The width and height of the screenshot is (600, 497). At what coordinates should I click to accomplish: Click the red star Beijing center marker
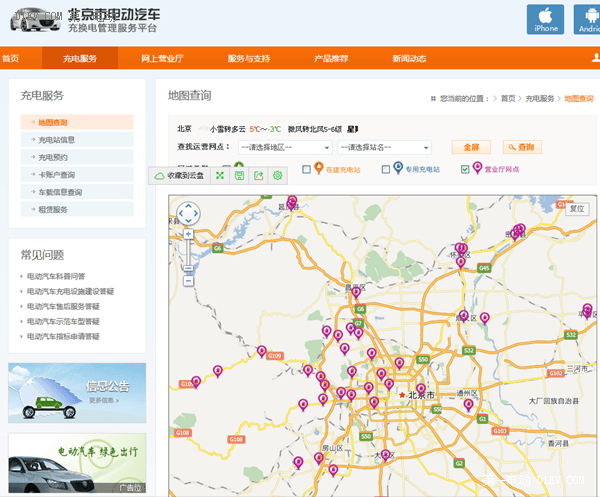(x=402, y=395)
